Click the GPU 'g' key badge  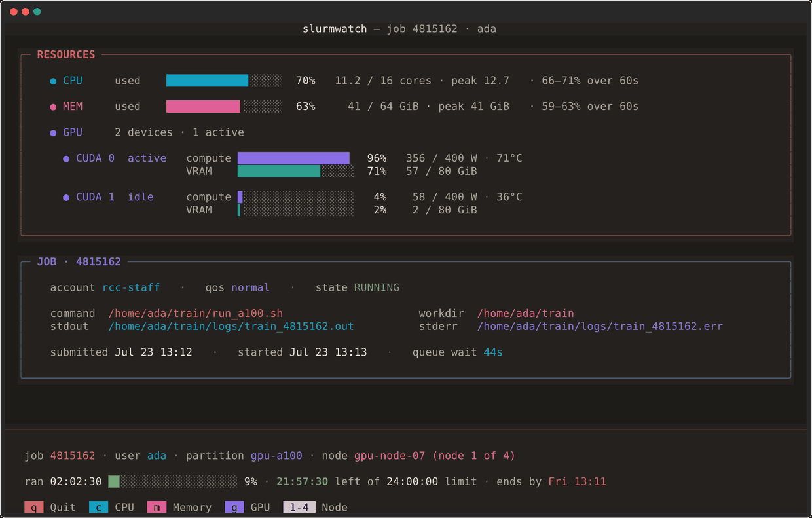pyautogui.click(x=234, y=507)
